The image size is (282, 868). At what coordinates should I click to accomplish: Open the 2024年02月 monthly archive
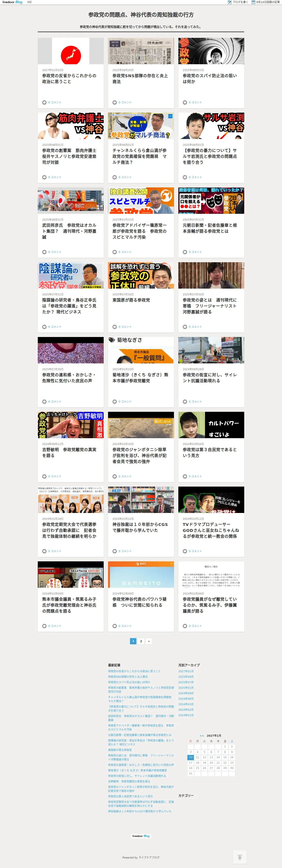(x=186, y=710)
